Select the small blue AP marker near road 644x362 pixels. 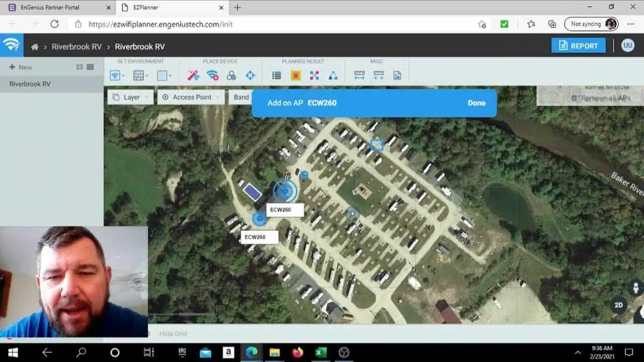(x=304, y=175)
